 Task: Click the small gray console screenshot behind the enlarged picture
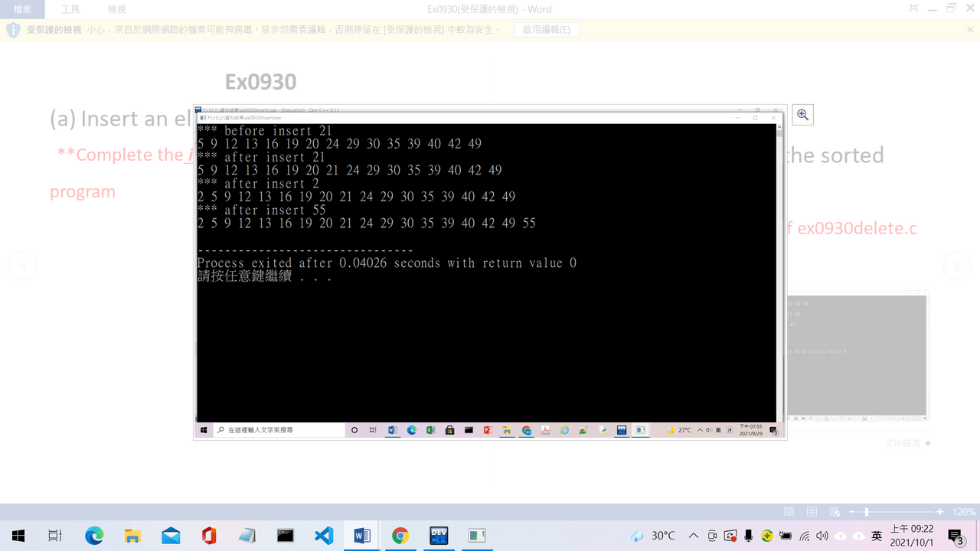pos(858,357)
